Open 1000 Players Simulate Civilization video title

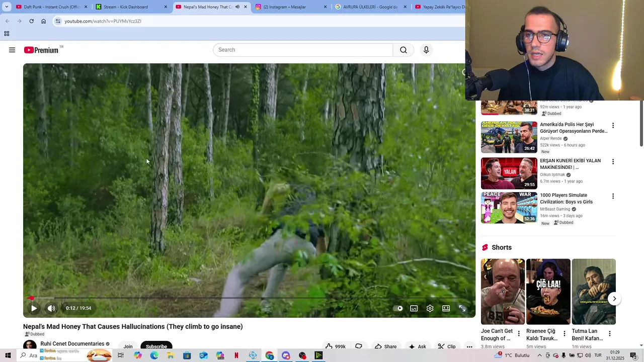566,199
